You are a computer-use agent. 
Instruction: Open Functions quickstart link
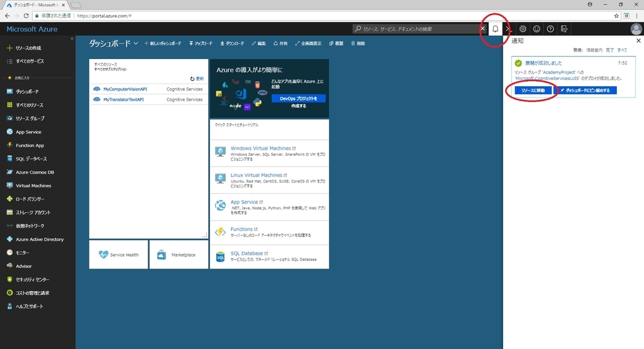[x=241, y=229]
